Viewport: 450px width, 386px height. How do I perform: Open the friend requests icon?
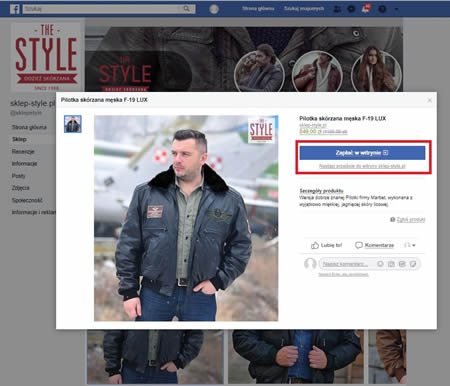[x=337, y=9]
